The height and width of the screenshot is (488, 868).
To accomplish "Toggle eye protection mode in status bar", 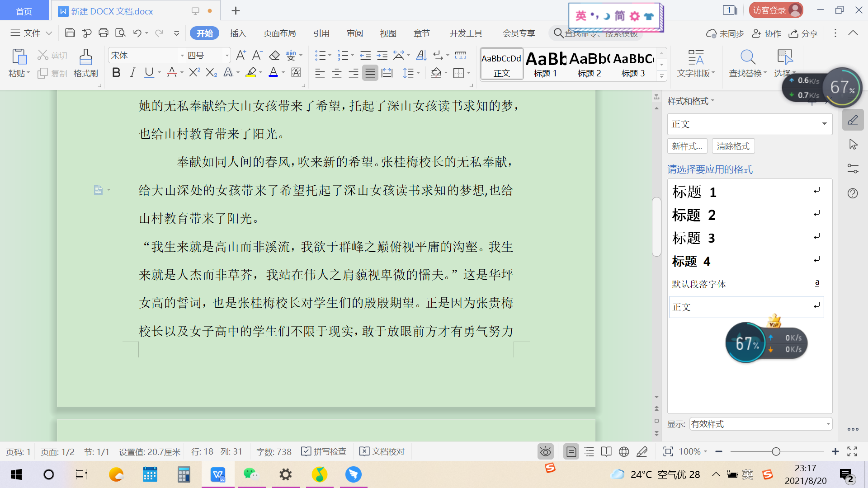I will [546, 451].
